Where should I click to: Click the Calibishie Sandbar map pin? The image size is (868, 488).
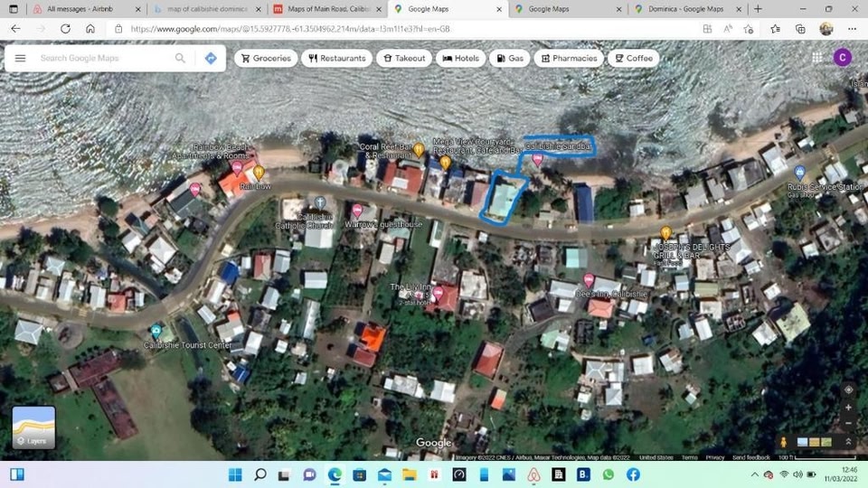tap(537, 159)
